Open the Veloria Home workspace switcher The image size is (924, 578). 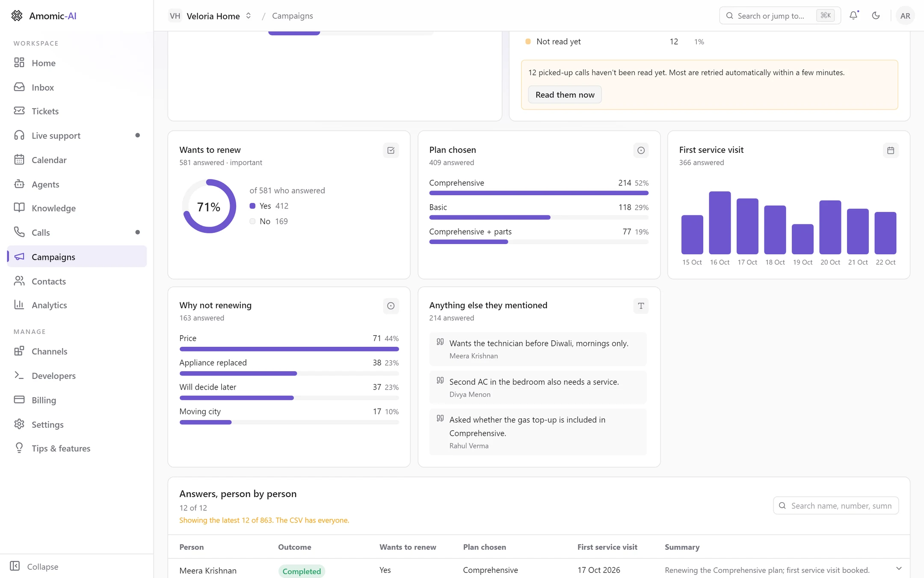point(210,16)
